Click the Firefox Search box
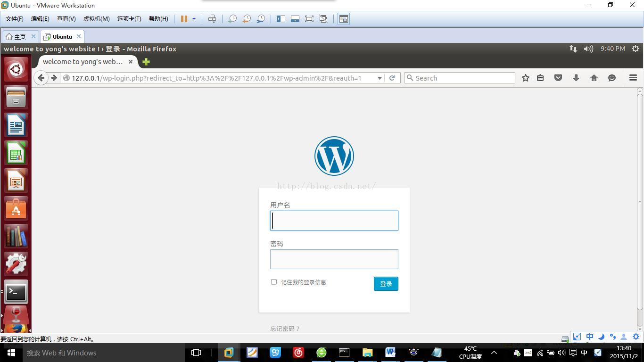The height and width of the screenshot is (362, 644). point(460,78)
